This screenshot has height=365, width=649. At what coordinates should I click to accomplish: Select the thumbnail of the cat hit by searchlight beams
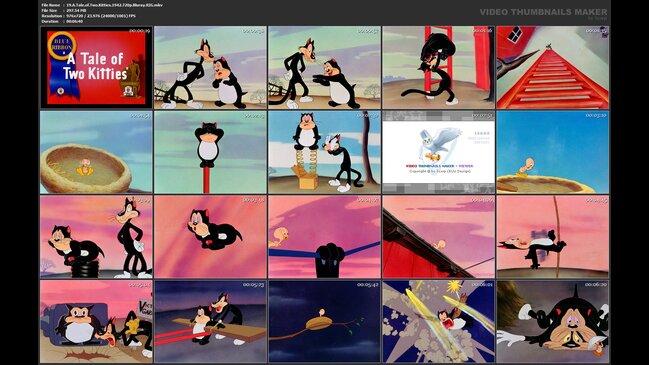tap(438, 321)
